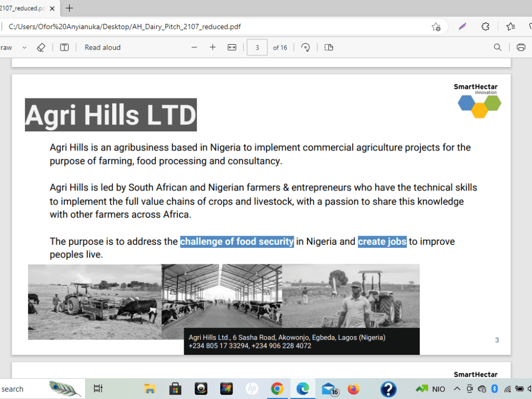The image size is (532, 399).
Task: Open the Wi-Fi network tray icon
Action: click(507, 389)
